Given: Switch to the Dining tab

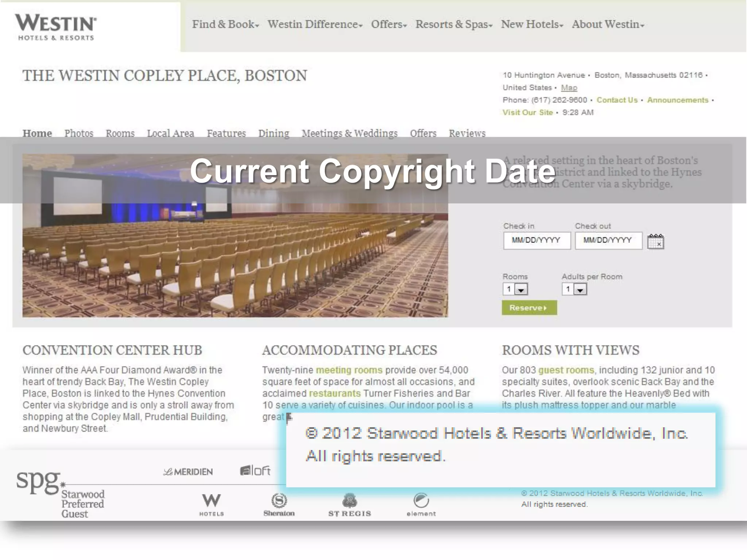Looking at the screenshot, I should pos(274,133).
